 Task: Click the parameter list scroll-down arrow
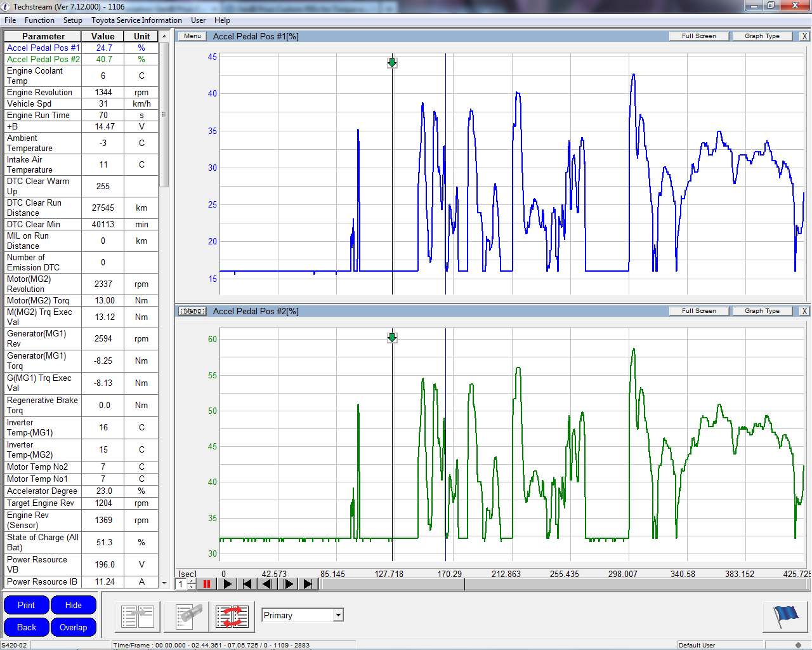click(164, 583)
